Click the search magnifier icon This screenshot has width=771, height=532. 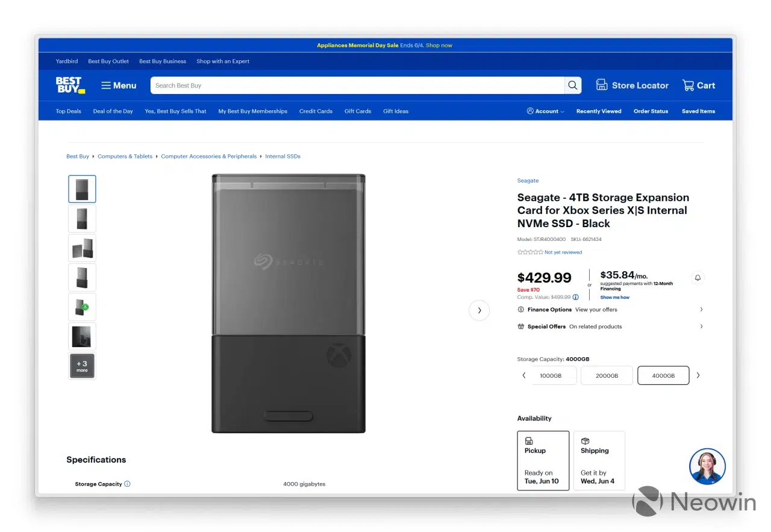point(573,86)
